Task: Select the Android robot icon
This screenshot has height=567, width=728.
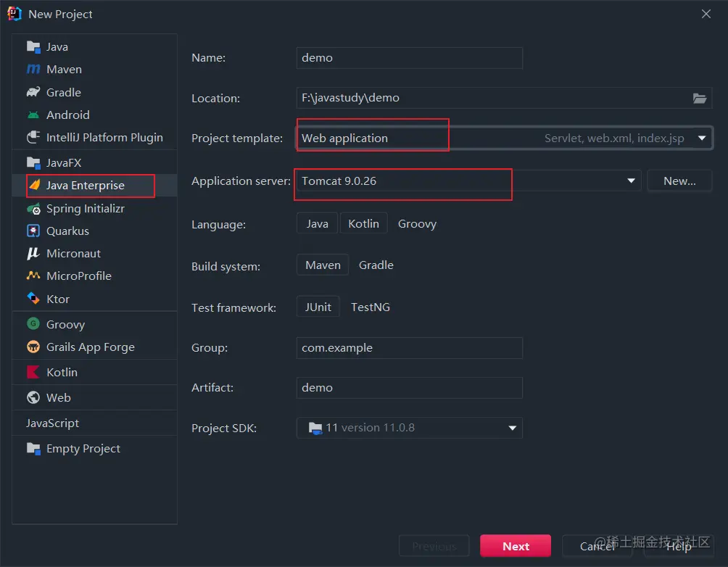Action: (x=33, y=115)
